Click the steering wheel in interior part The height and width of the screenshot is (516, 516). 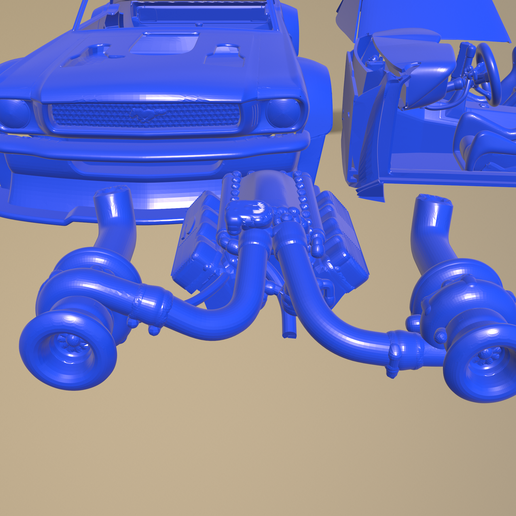[489, 74]
